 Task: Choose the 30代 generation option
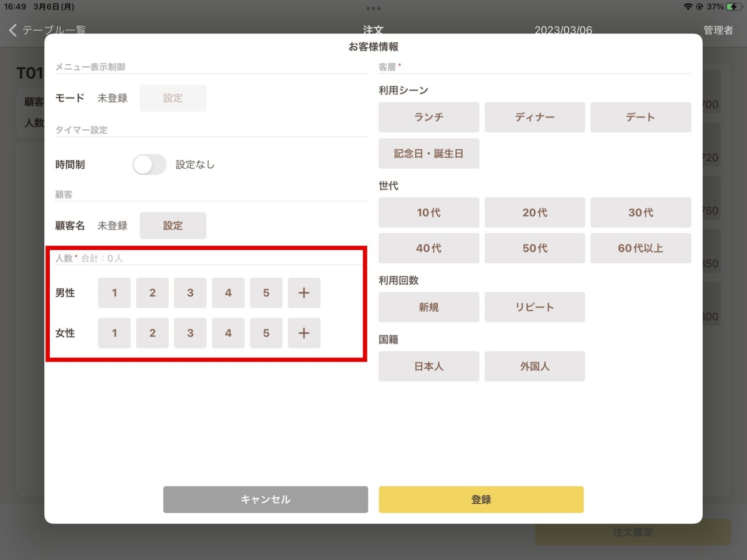click(x=640, y=213)
